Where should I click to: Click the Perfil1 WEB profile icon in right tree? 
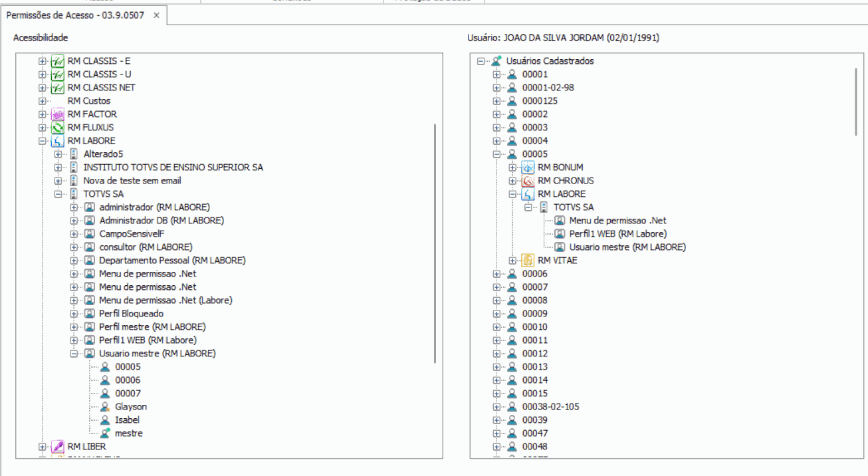point(560,234)
